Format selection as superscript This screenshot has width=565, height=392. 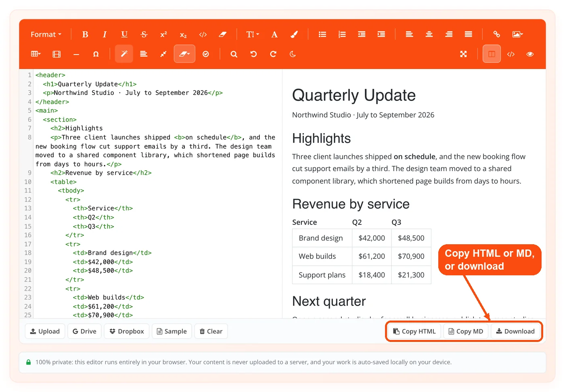tap(163, 34)
